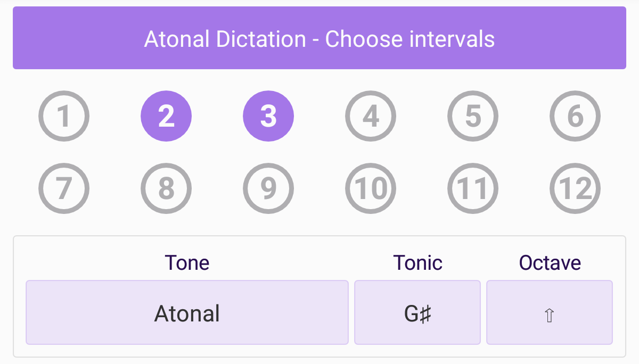Click the Tone label
Image resolution: width=639 pixels, height=364 pixels.
coord(187,263)
